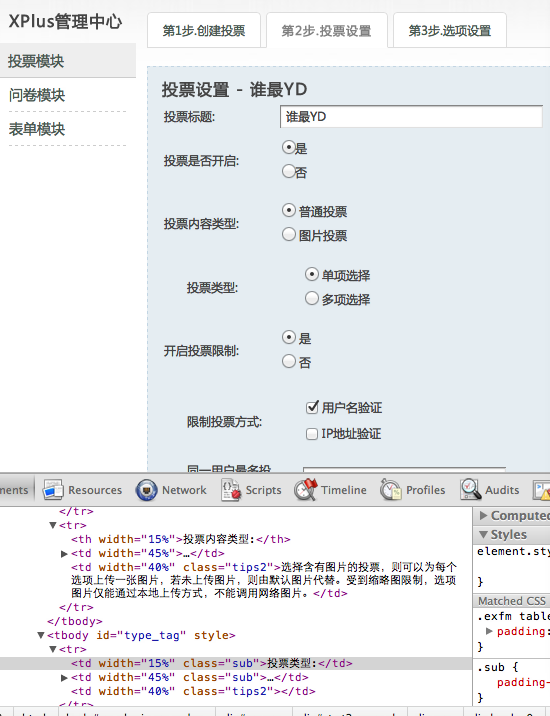Uncheck 用户名验证 checkbox
Screen dimensions: 550x716
pos(312,407)
